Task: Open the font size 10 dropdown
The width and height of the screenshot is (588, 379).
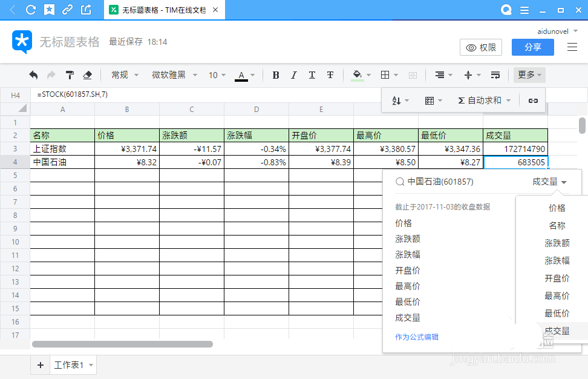Action: coord(217,75)
